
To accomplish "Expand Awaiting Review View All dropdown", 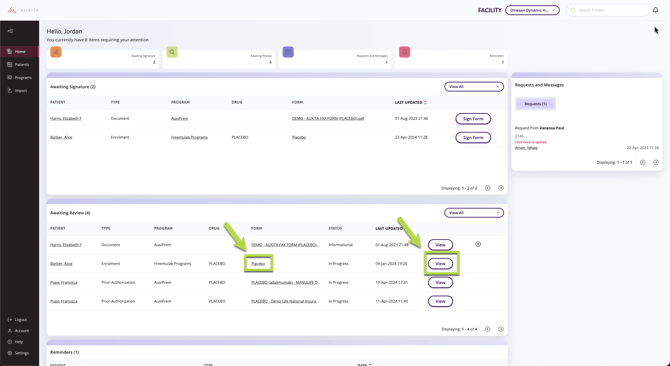I will [474, 213].
